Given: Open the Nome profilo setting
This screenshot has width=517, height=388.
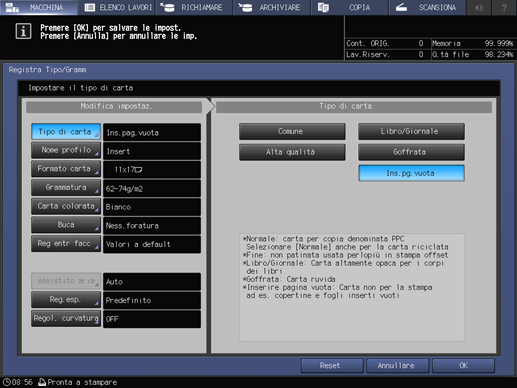Looking at the screenshot, I should coord(66,150).
